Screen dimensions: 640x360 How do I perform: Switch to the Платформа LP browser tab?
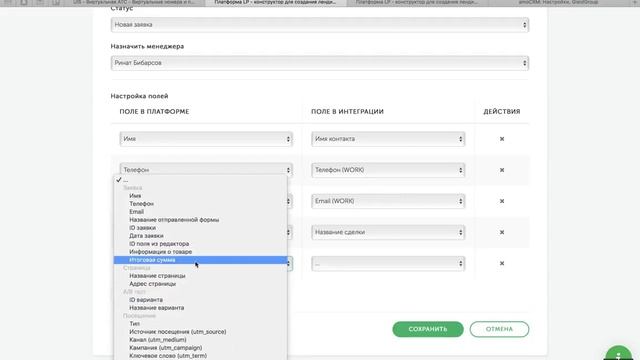(x=276, y=2)
